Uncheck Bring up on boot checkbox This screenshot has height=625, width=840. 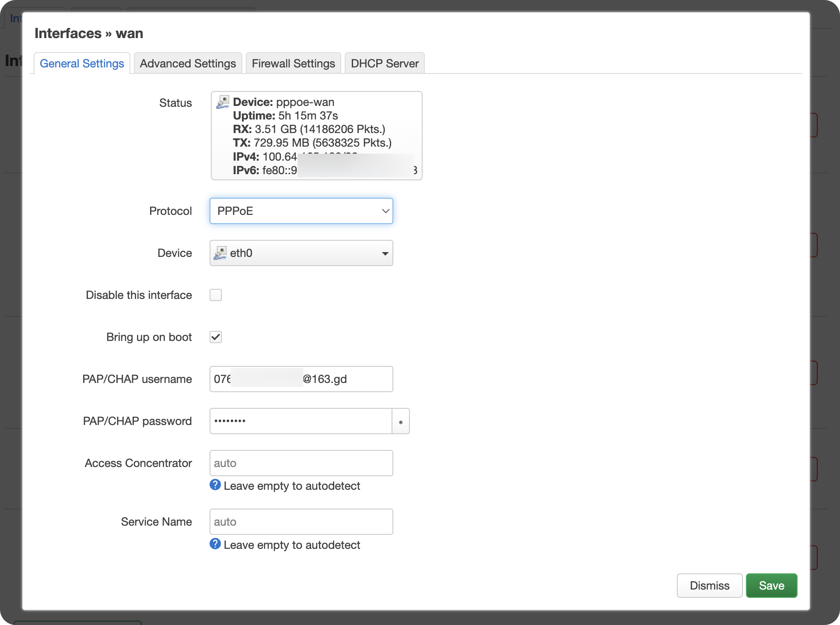pos(216,337)
